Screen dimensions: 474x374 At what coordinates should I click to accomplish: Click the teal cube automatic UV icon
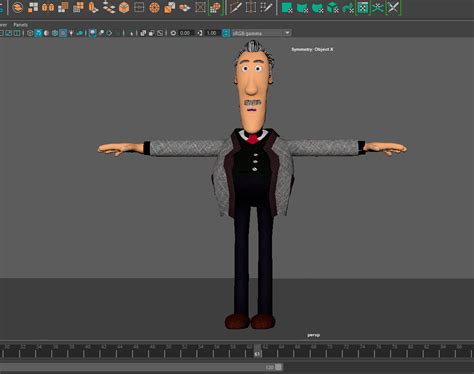click(332, 7)
